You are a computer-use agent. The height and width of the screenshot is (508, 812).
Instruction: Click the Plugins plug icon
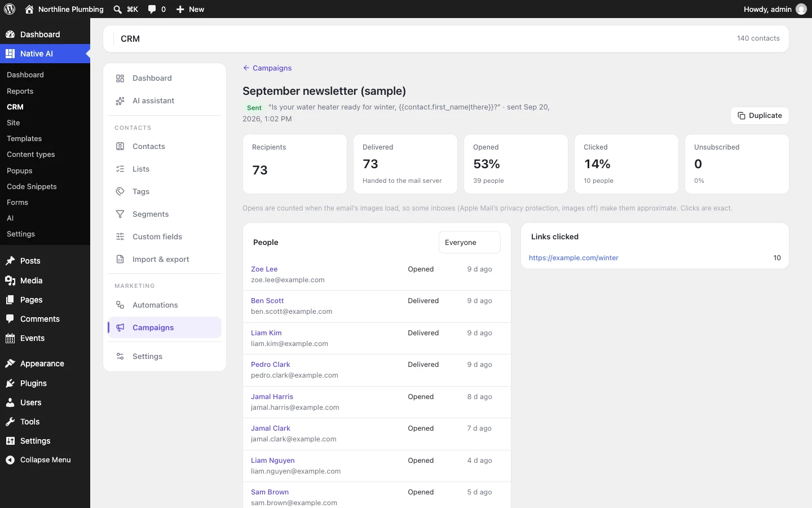tap(10, 383)
